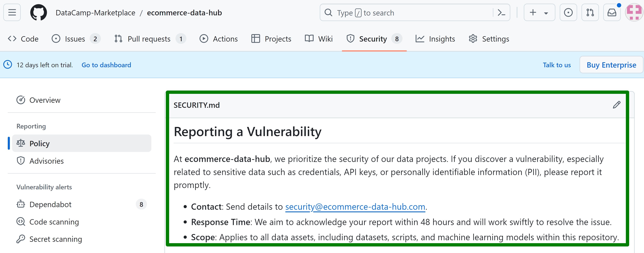
Task: Click Issues count badge 2
Action: point(95,39)
